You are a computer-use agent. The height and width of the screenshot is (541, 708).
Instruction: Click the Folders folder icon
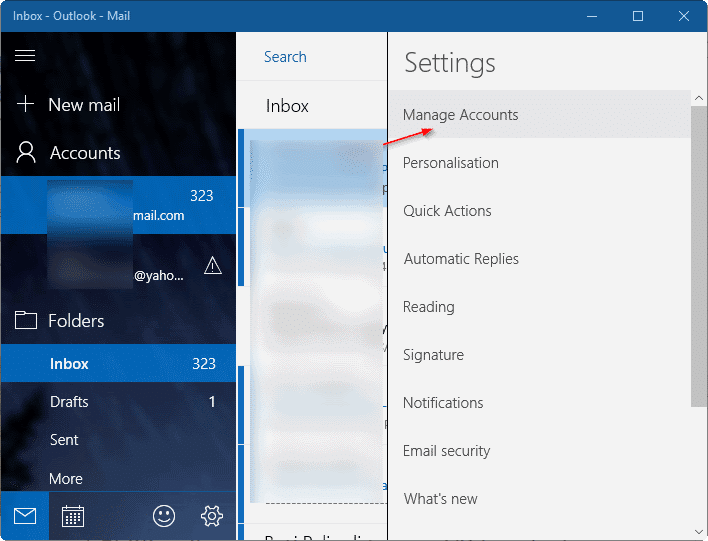(x=26, y=320)
